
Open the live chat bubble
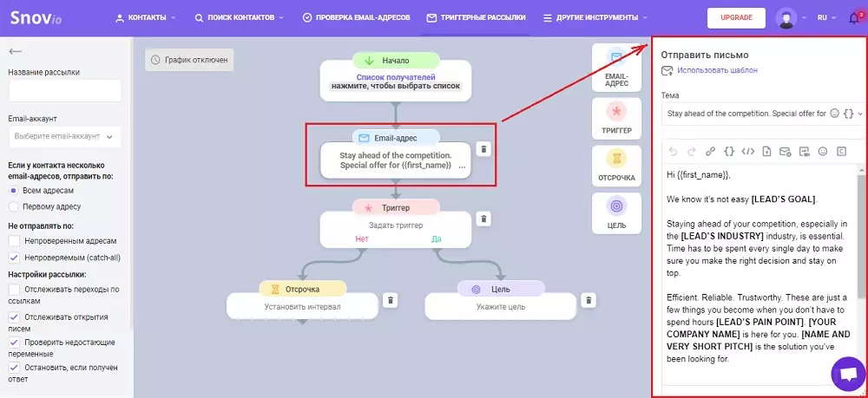click(x=848, y=375)
